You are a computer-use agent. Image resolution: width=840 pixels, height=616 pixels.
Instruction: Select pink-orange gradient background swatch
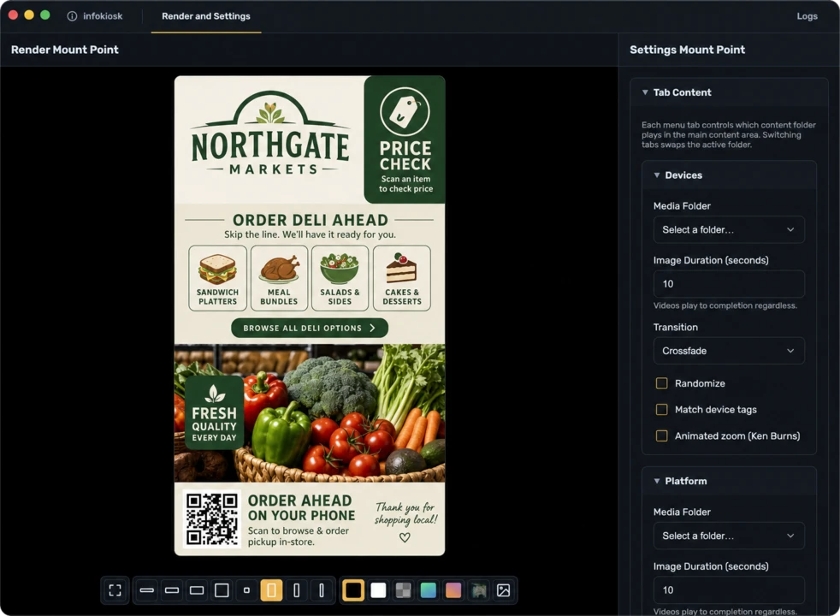click(x=453, y=590)
